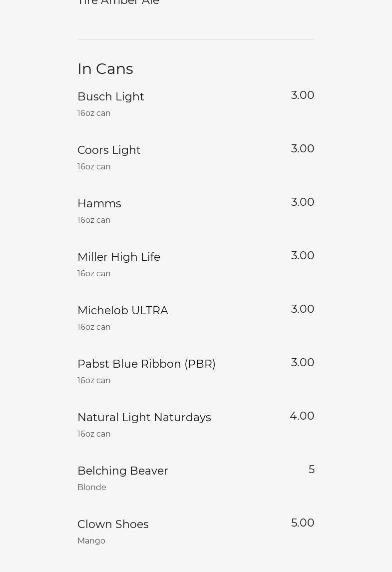Select Natural Light Naturdays from the menu
Screen dimensions: 392x572
144,418
